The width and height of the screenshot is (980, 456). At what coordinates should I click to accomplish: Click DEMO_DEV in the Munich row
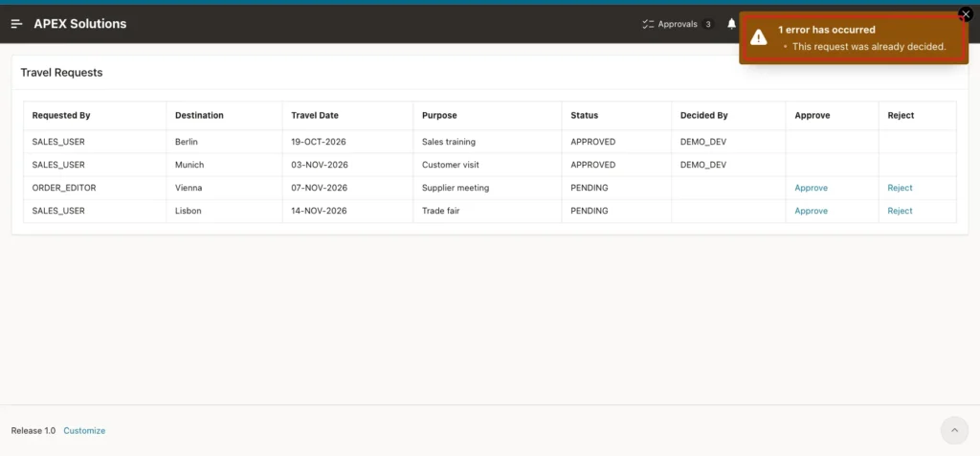pyautogui.click(x=703, y=165)
